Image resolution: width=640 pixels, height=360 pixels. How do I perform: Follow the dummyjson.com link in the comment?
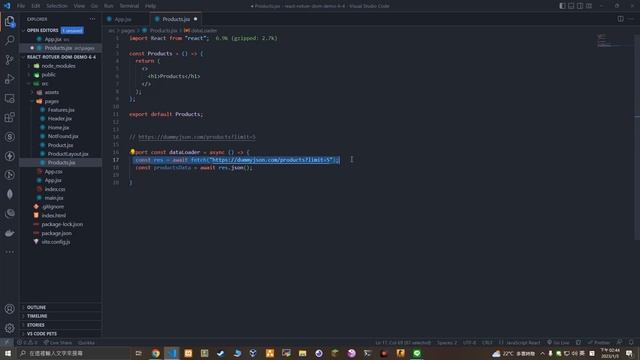tap(197, 137)
